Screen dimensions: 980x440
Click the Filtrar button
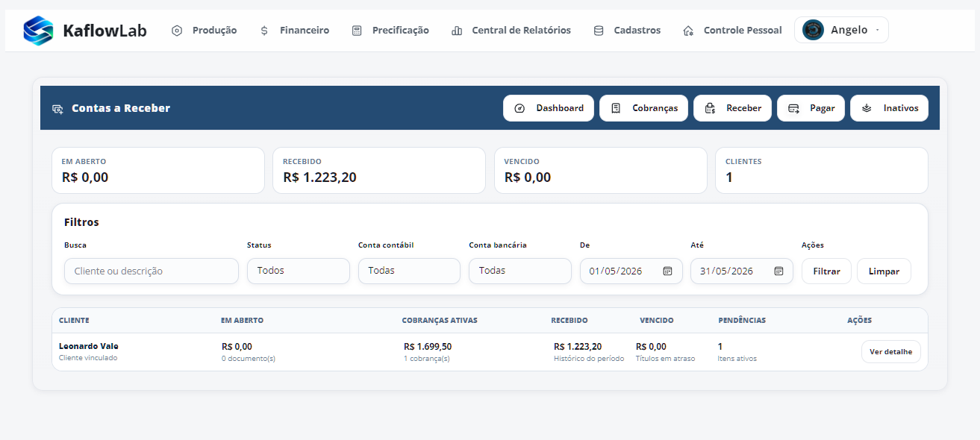coord(826,271)
